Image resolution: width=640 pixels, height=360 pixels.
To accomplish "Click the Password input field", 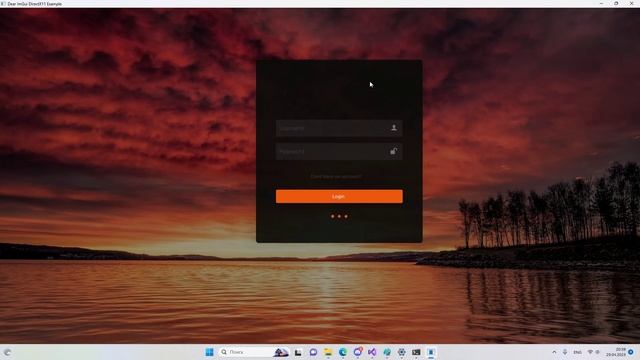I will [339, 151].
